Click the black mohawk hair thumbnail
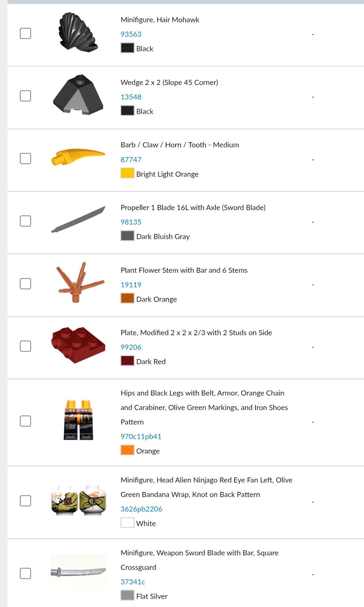This screenshot has height=607, width=364. [78, 32]
